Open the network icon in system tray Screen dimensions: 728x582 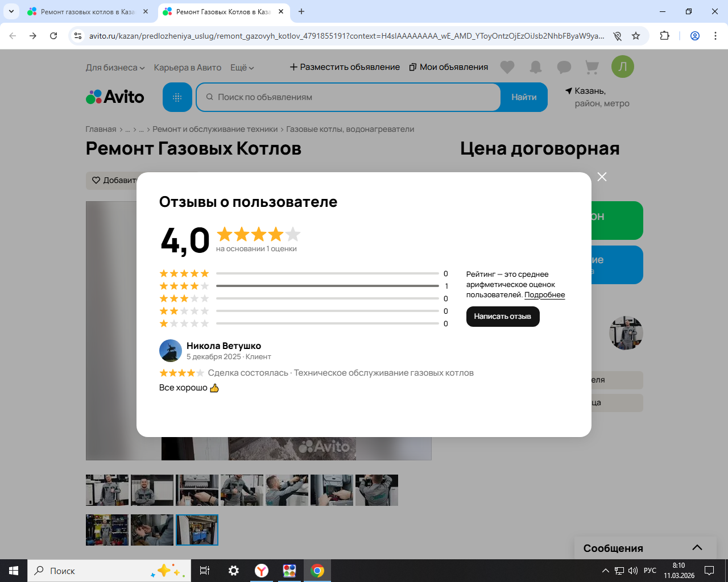[619, 571]
